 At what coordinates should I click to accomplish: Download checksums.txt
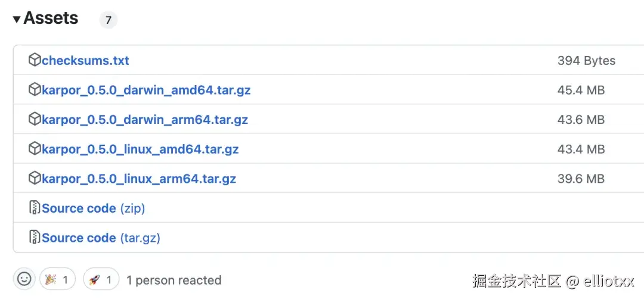[85, 61]
